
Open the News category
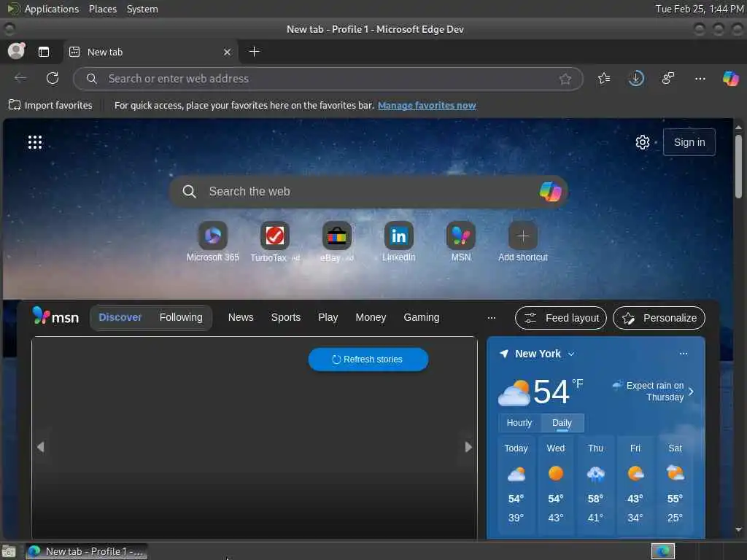pyautogui.click(x=241, y=317)
